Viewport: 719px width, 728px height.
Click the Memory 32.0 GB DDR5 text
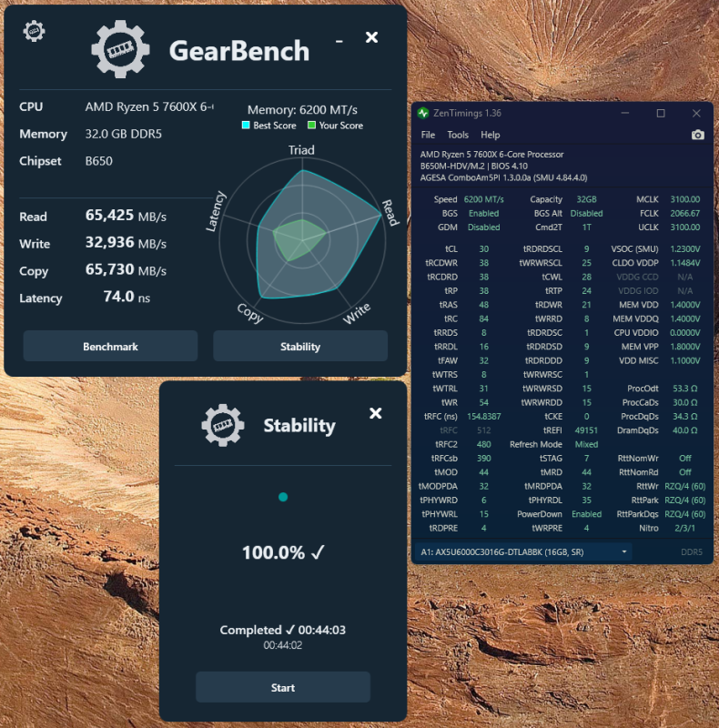pos(123,134)
